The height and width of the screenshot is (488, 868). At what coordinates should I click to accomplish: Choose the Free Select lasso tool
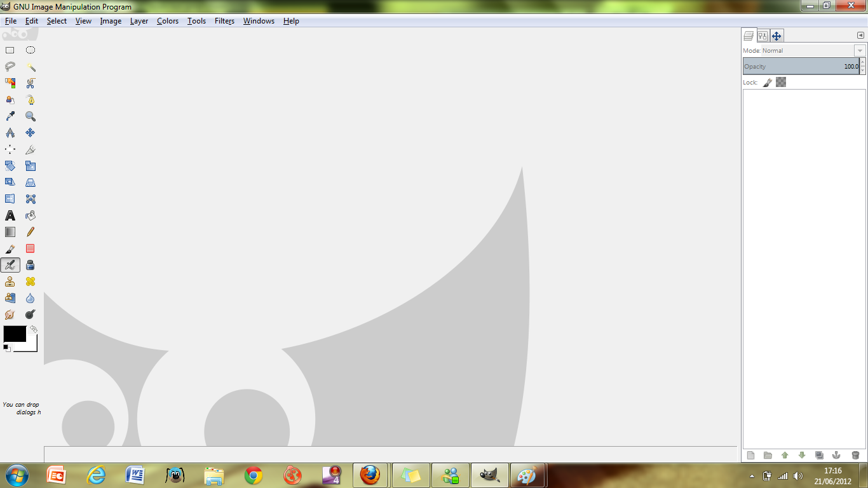point(10,67)
